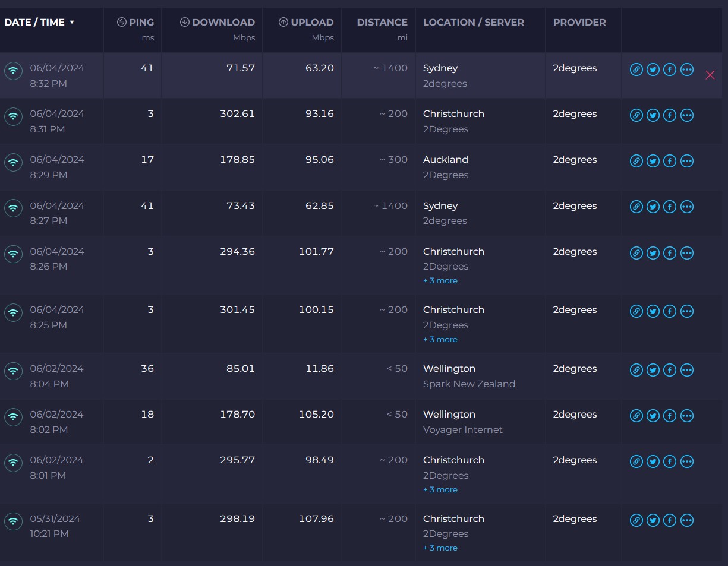Click the 178.85 download value

(x=237, y=159)
